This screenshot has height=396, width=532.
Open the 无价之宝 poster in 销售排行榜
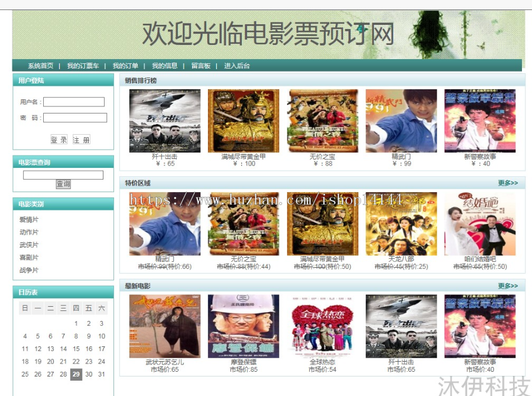[322, 121]
